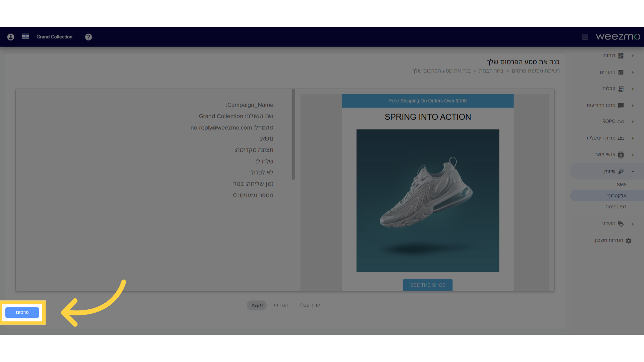Click the SEE THE SHOE action button
The image size is (644, 362).
(428, 285)
